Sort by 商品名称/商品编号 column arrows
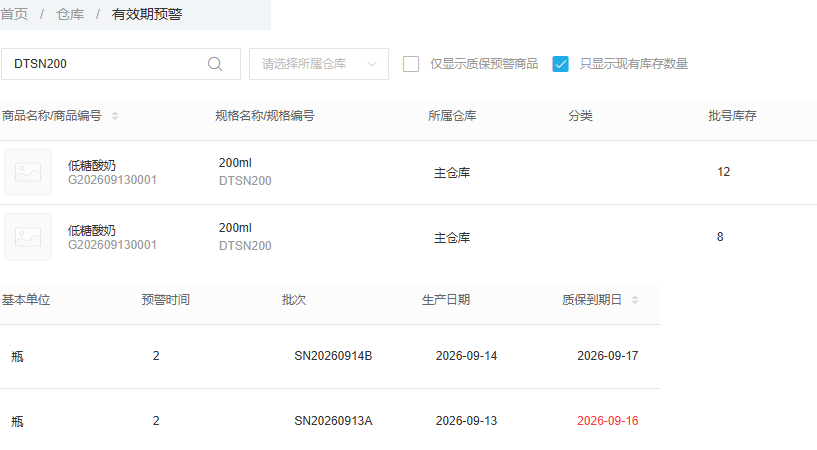 click(115, 116)
